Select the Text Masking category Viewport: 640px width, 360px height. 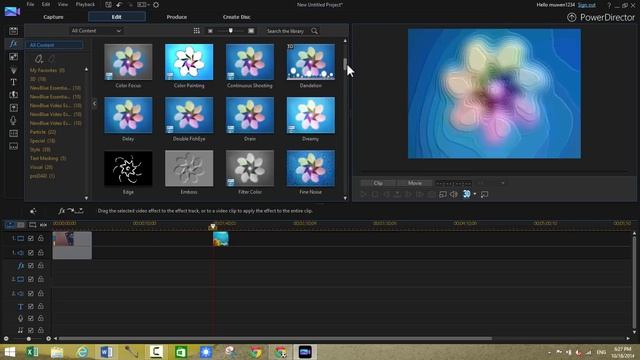pyautogui.click(x=48, y=158)
